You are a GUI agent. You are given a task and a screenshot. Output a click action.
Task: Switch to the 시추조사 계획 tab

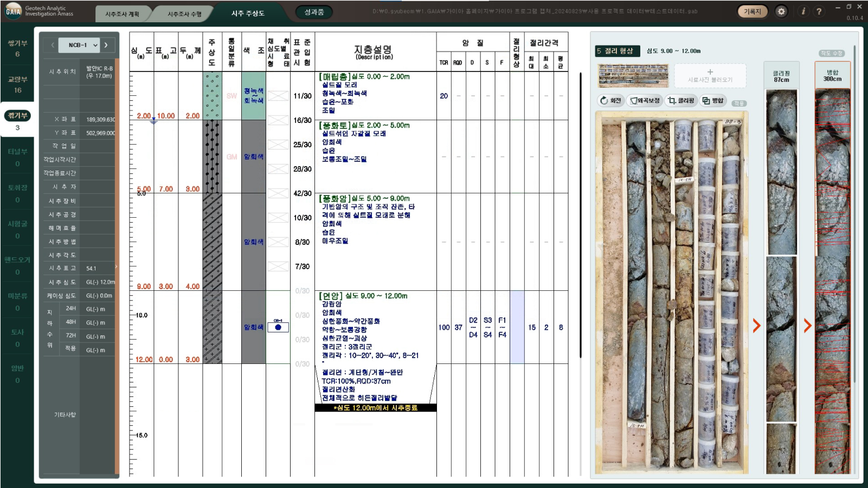(x=123, y=14)
